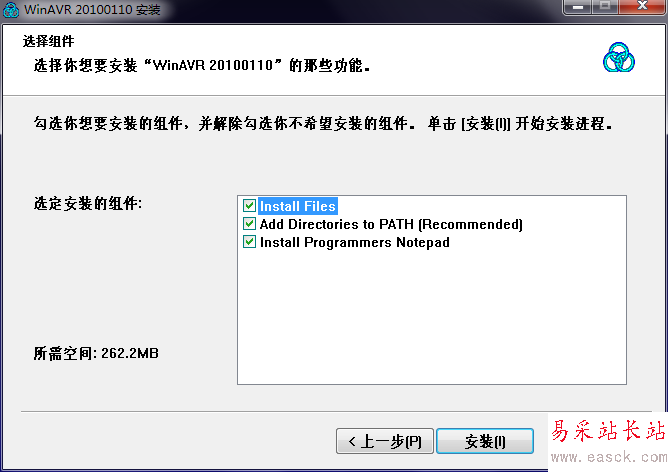Disable Install Programmers Notepad checkbox
Screen dimensions: 668x472
pos(249,242)
